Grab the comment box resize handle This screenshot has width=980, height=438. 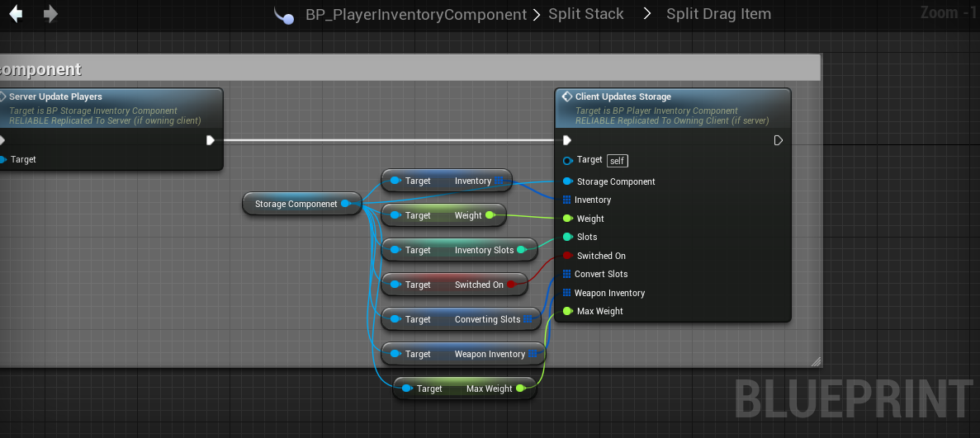point(816,361)
